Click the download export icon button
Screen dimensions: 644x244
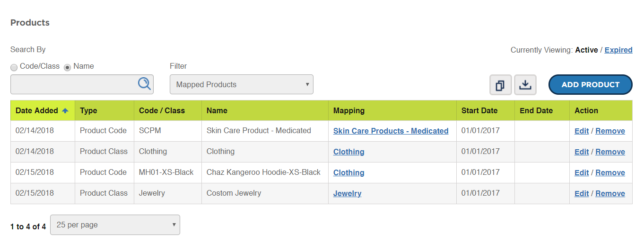(525, 85)
